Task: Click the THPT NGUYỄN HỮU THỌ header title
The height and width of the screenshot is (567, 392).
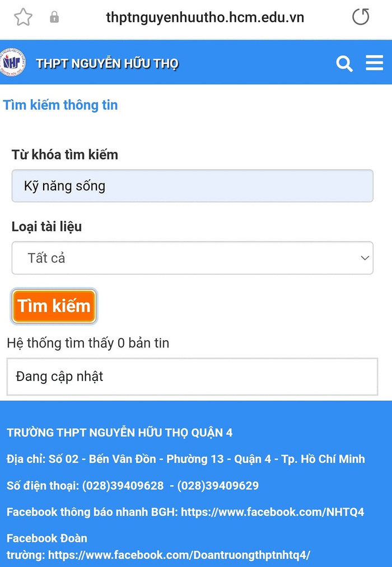Action: tap(108, 63)
